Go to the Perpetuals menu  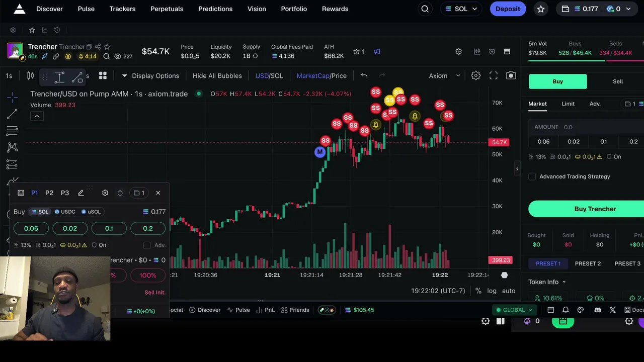(x=167, y=9)
